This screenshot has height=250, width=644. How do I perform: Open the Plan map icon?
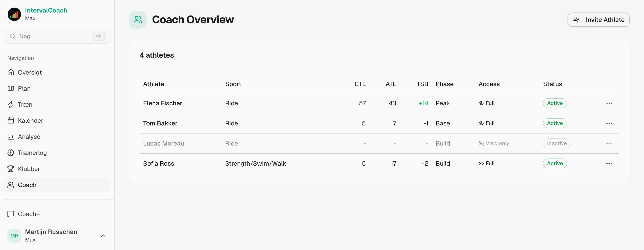tap(11, 88)
